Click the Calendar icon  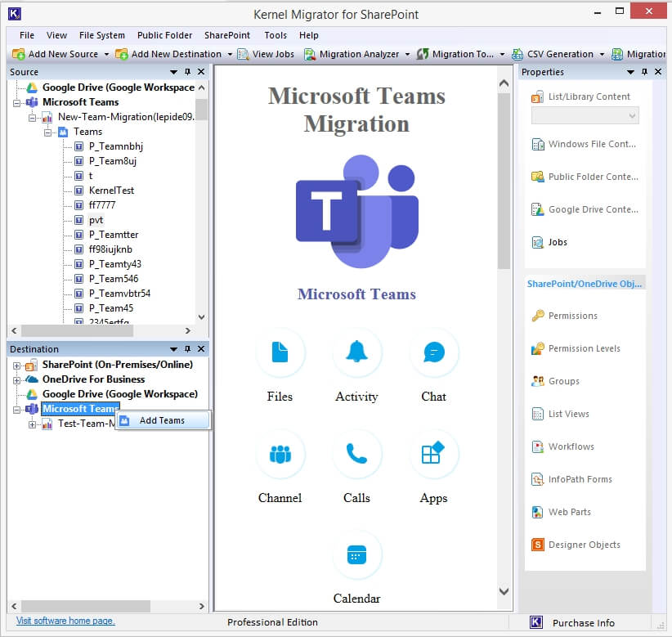(x=356, y=555)
